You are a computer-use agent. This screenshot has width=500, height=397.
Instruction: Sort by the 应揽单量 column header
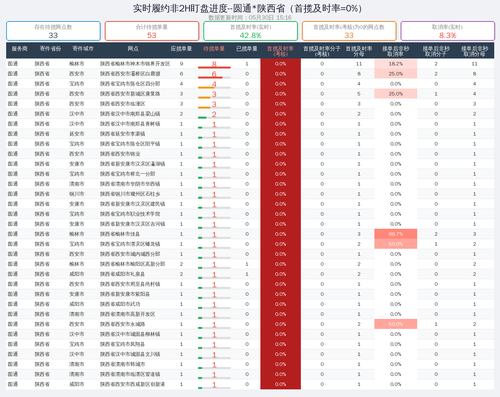[x=181, y=49]
